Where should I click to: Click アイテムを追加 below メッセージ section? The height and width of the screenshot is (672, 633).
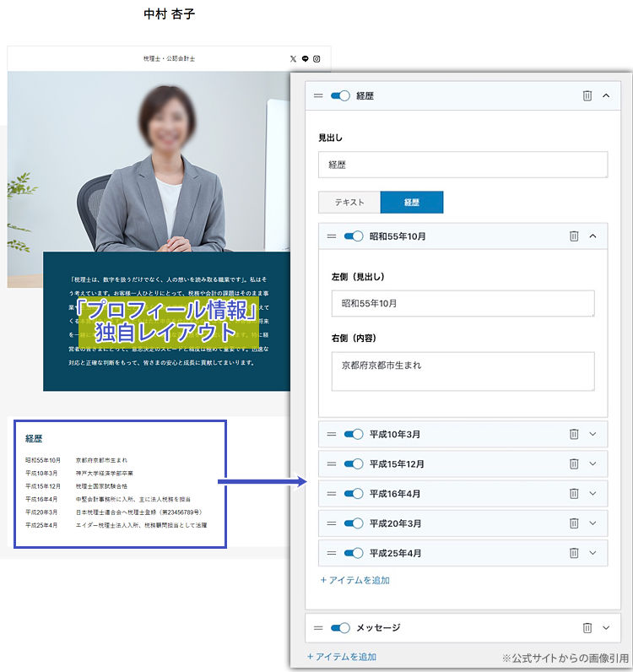pos(342,657)
